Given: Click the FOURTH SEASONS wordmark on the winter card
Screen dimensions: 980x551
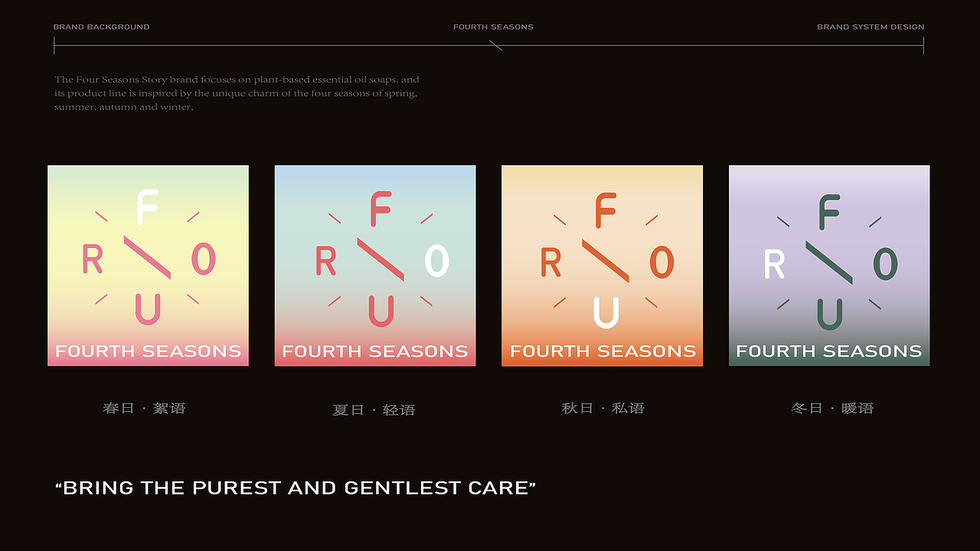Looking at the screenshot, I should [829, 351].
